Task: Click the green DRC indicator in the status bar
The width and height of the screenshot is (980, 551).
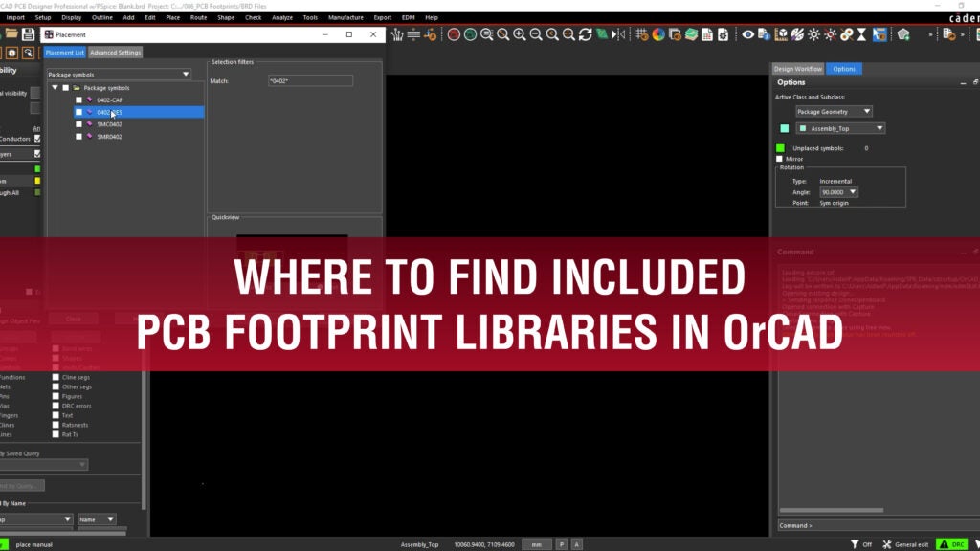Action: coord(951,543)
